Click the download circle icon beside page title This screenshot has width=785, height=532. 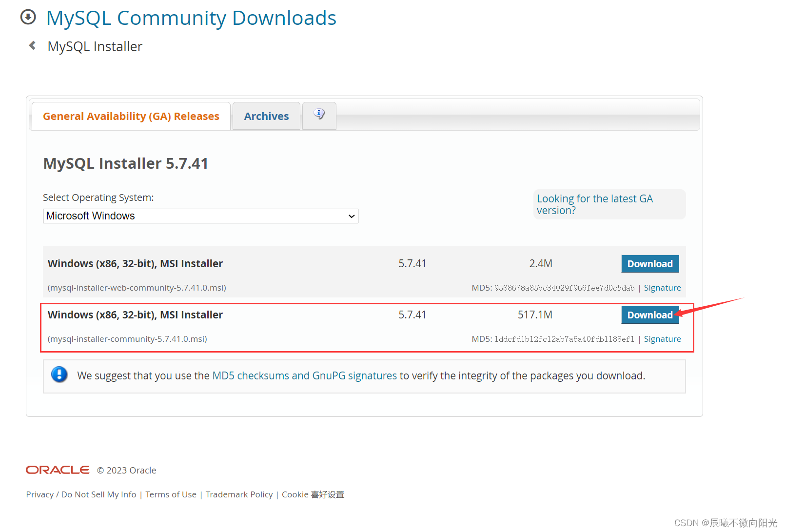coord(28,17)
